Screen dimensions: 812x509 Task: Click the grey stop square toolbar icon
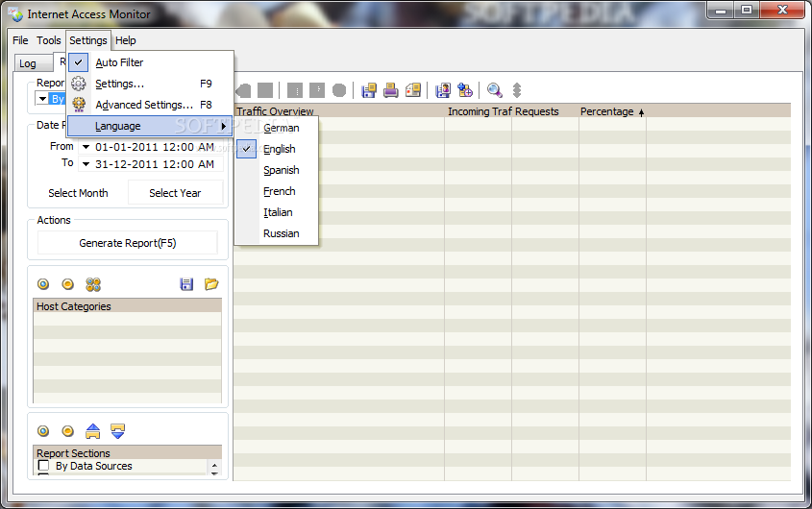265,90
